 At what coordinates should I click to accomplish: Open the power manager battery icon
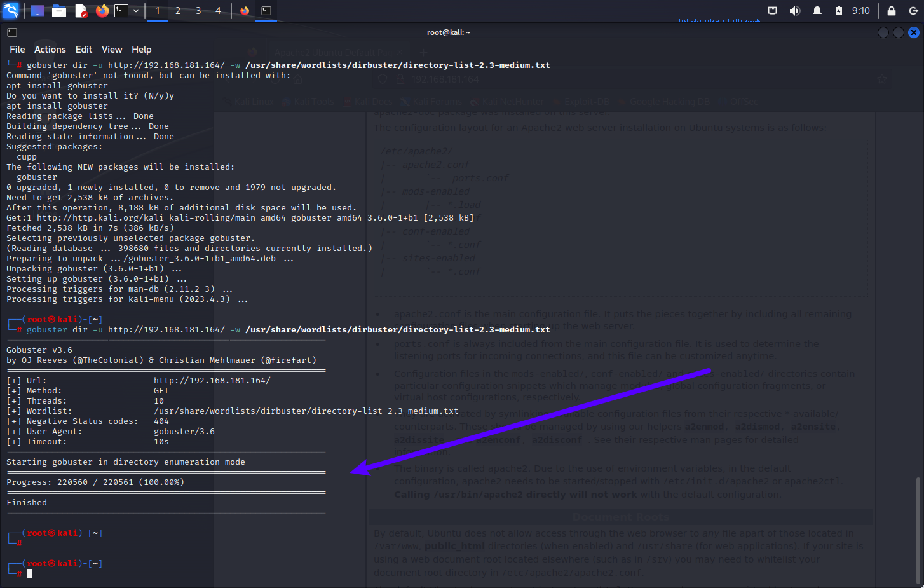coord(839,11)
